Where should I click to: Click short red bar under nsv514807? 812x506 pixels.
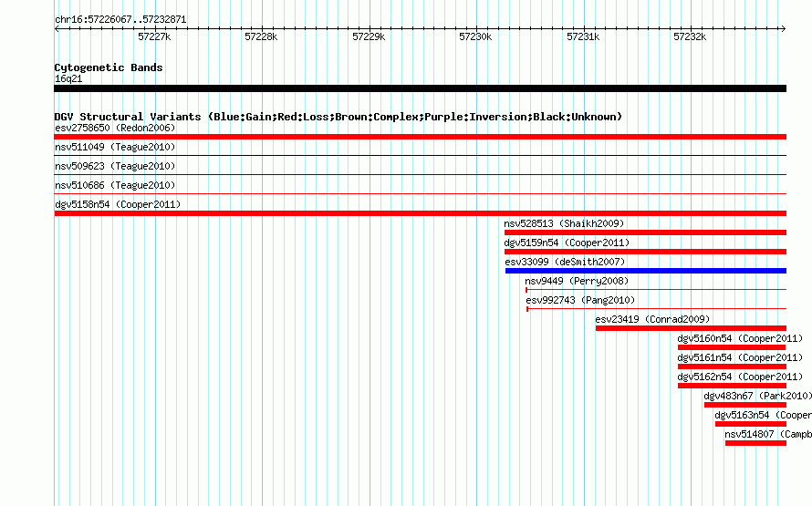[x=755, y=443]
